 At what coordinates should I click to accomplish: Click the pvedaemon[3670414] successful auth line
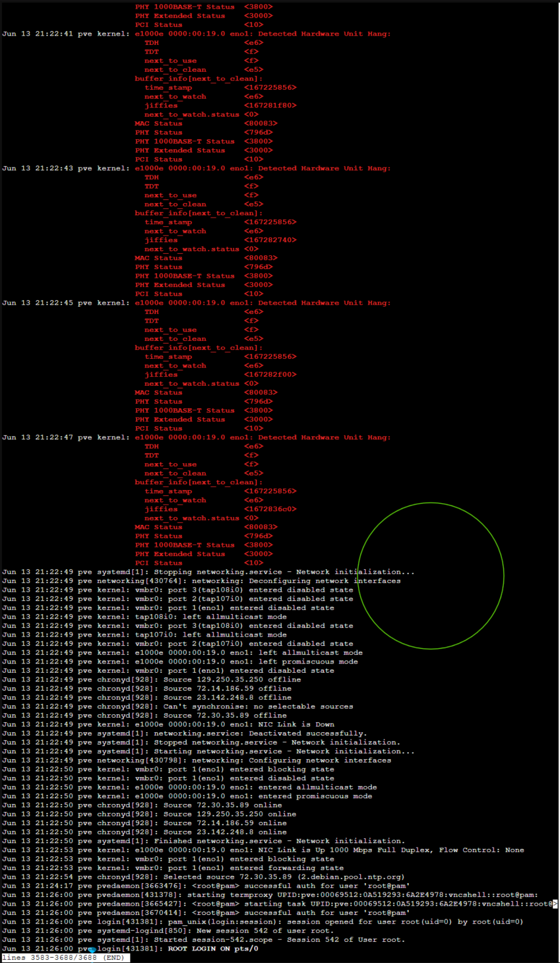(x=206, y=913)
